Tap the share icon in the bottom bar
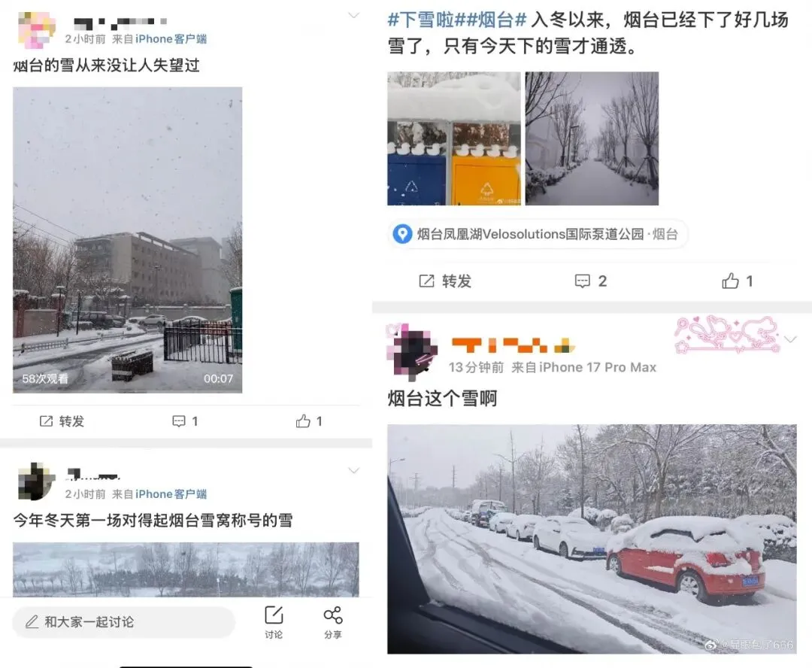812x668 pixels. point(333,621)
